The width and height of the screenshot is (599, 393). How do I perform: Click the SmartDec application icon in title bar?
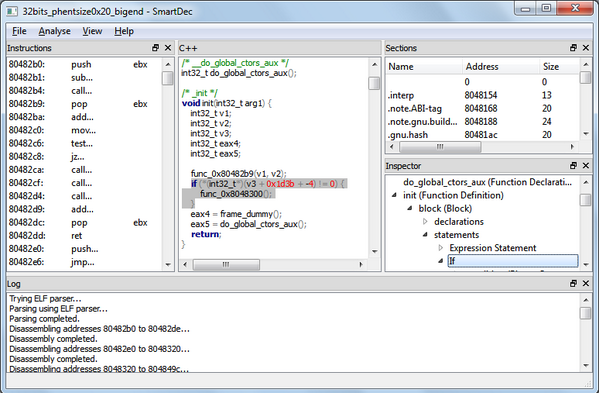[12, 11]
